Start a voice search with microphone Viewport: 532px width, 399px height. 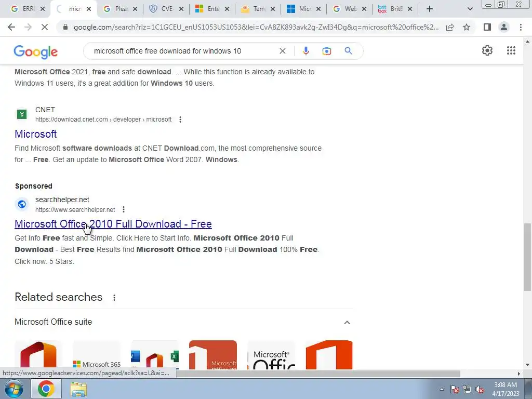coord(305,51)
